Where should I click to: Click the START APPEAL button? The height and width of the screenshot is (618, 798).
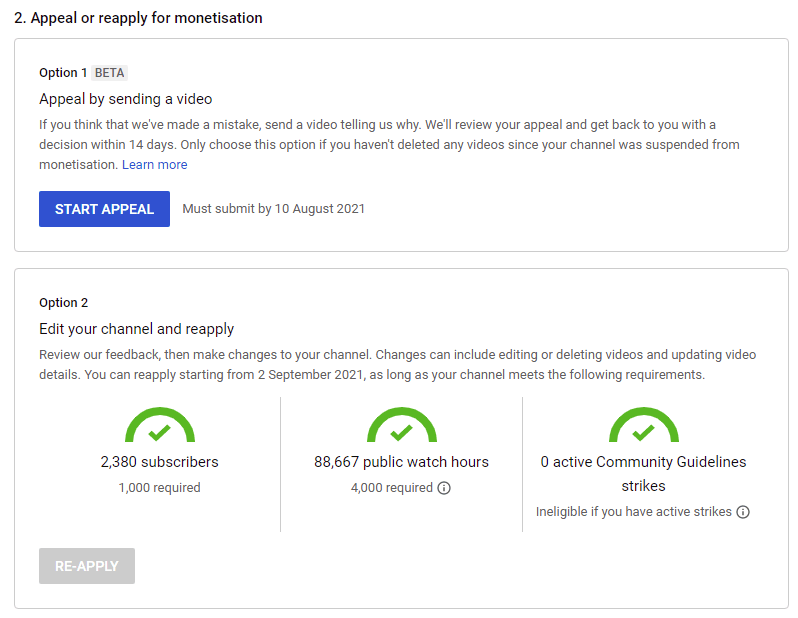104,209
